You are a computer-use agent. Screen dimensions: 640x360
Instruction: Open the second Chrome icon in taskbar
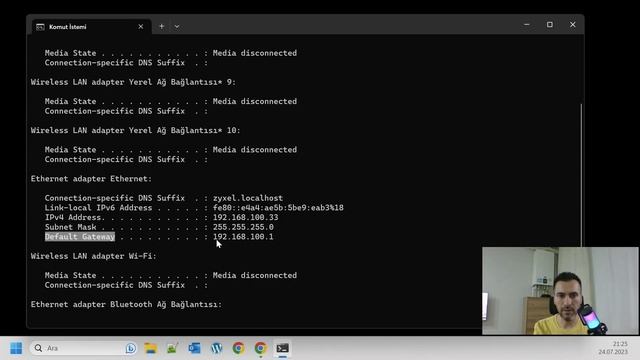[x=261, y=348]
